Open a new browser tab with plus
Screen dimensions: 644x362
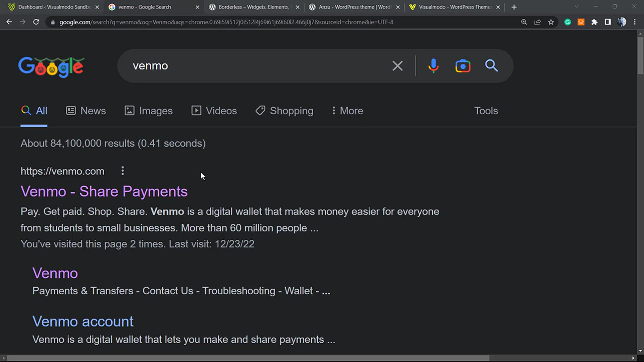pos(514,7)
